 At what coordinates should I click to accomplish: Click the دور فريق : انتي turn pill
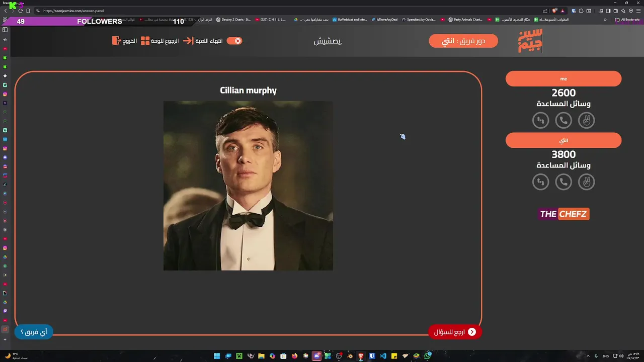point(463,41)
